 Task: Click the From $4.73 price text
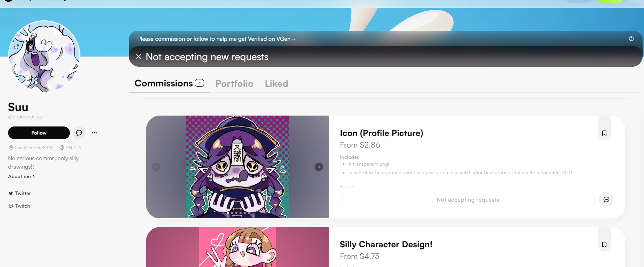(360, 256)
